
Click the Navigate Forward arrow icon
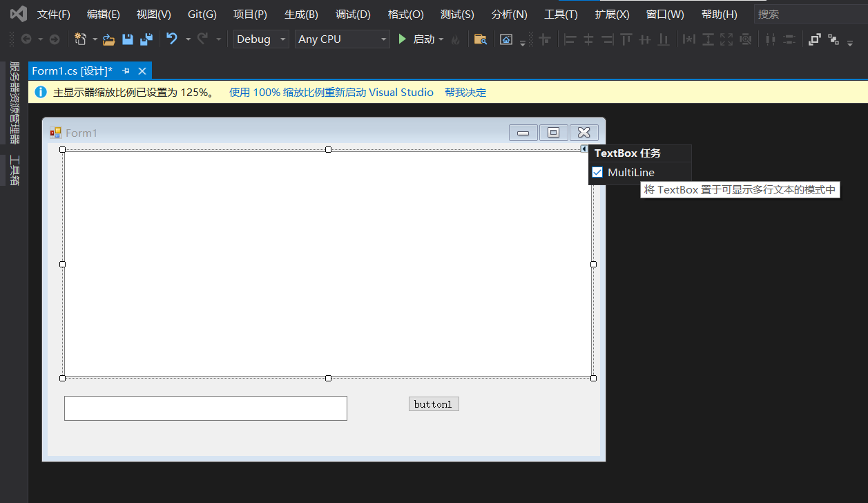point(55,39)
